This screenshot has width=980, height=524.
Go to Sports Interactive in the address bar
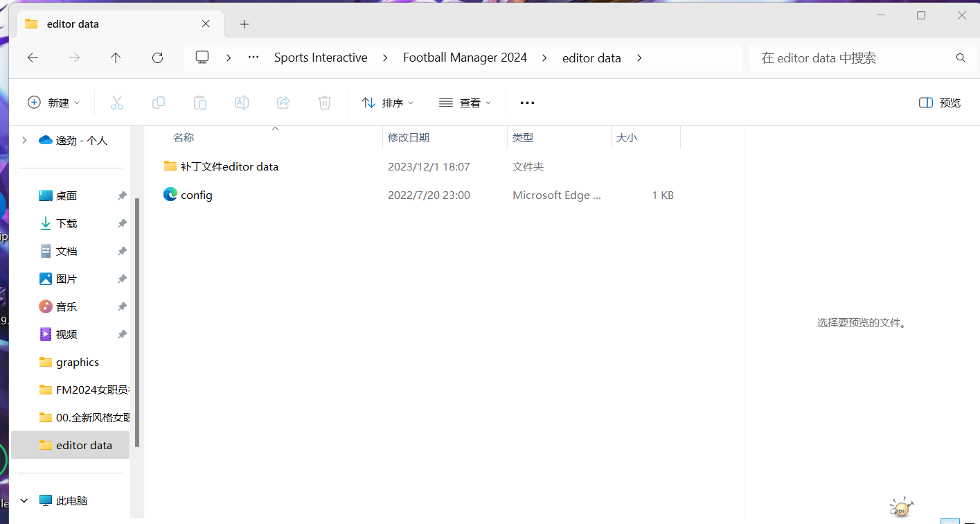(x=321, y=58)
